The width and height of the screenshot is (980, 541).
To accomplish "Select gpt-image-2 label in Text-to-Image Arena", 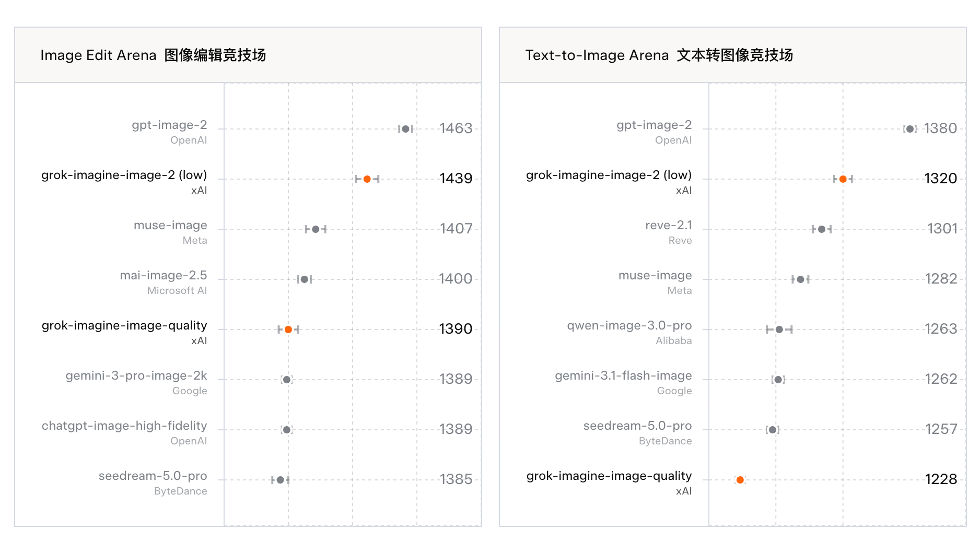I will pos(654,125).
